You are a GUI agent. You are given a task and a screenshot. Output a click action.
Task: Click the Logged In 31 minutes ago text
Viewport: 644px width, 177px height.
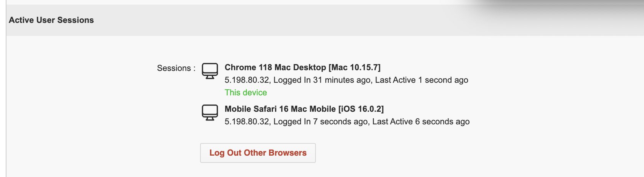pos(322,80)
